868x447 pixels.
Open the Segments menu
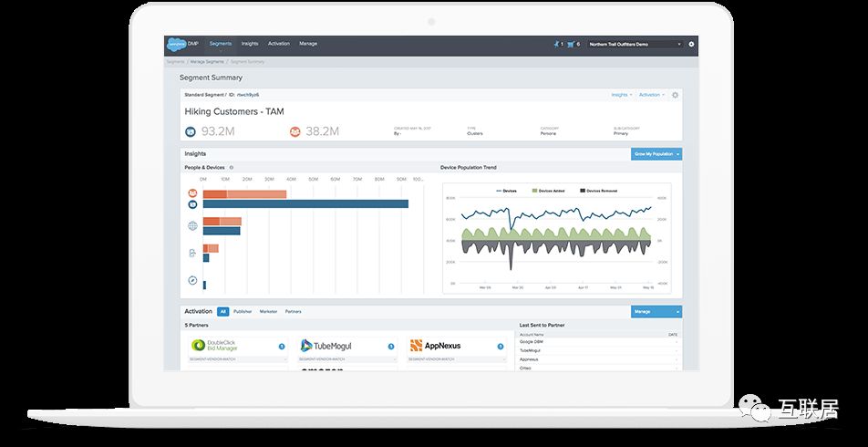(221, 45)
